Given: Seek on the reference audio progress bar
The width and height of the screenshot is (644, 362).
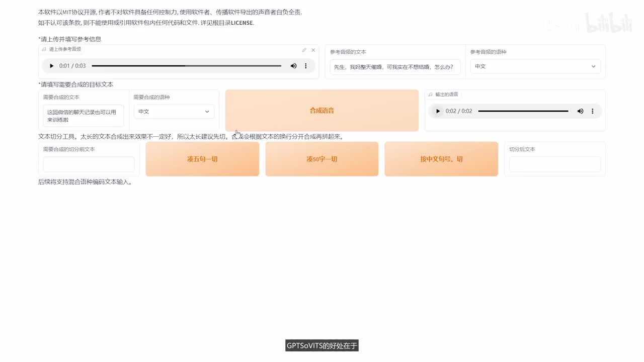Looking at the screenshot, I should 186,66.
